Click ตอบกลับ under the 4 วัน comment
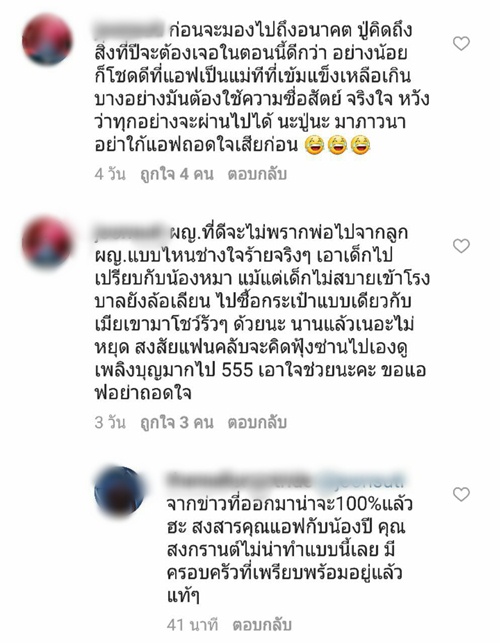This screenshot has height=643, width=500. [x=257, y=174]
